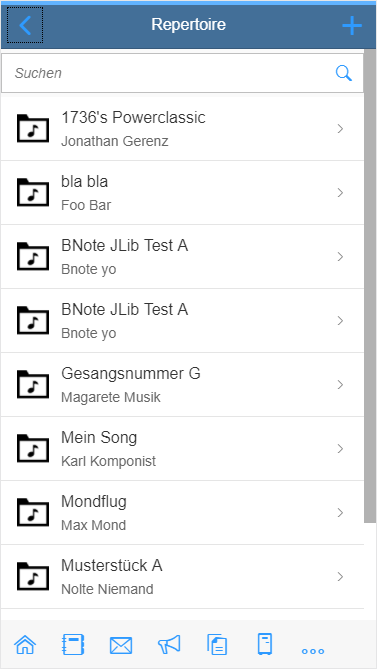
Task: Select Mein Song by Karl Komponist
Action: (182, 448)
